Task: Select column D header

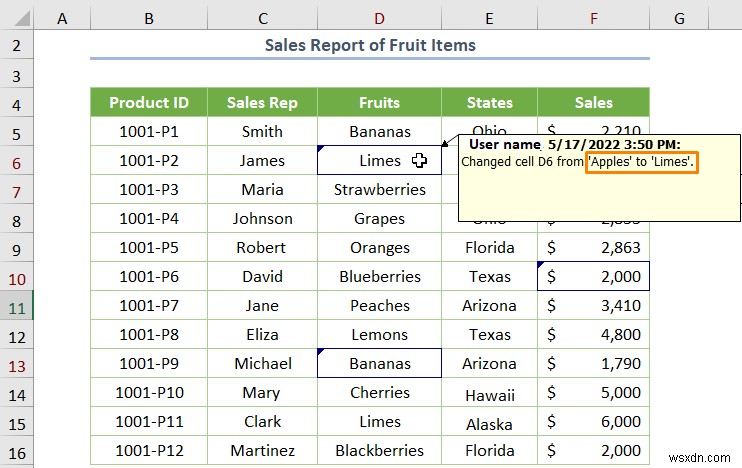Action: point(379,18)
